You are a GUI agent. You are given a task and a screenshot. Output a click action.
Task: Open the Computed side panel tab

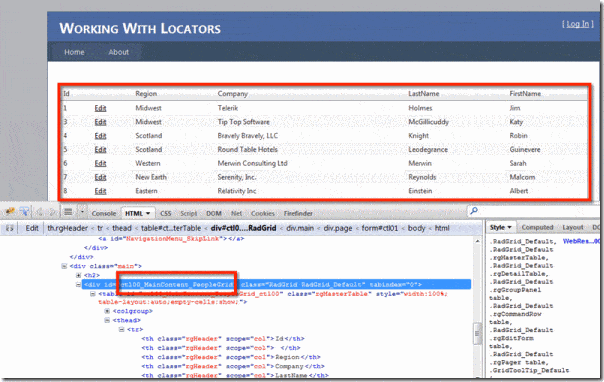click(x=537, y=228)
